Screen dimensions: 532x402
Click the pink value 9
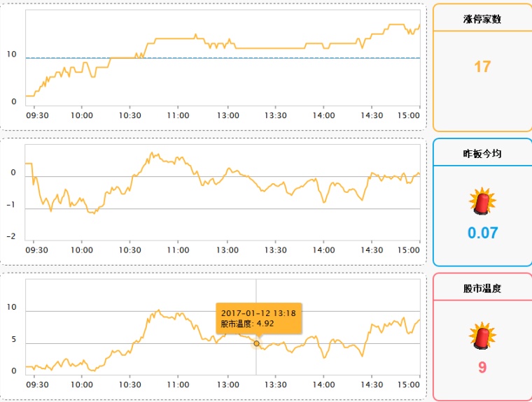tap(482, 368)
